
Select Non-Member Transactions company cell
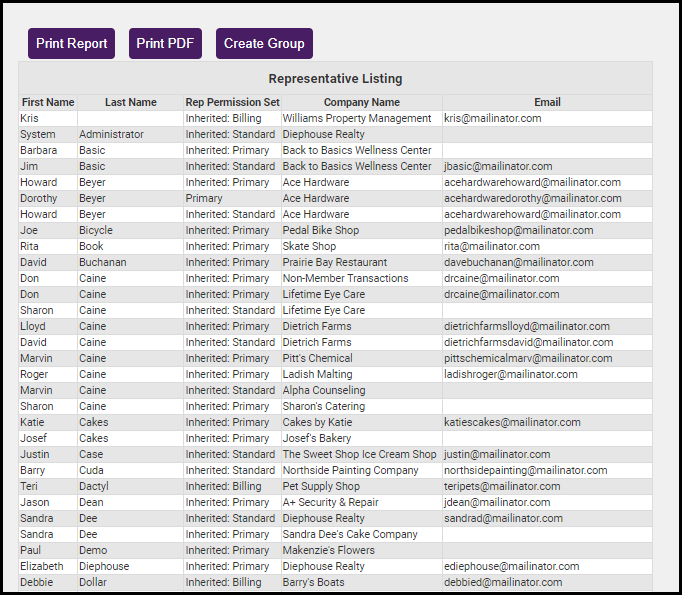[x=362, y=278]
